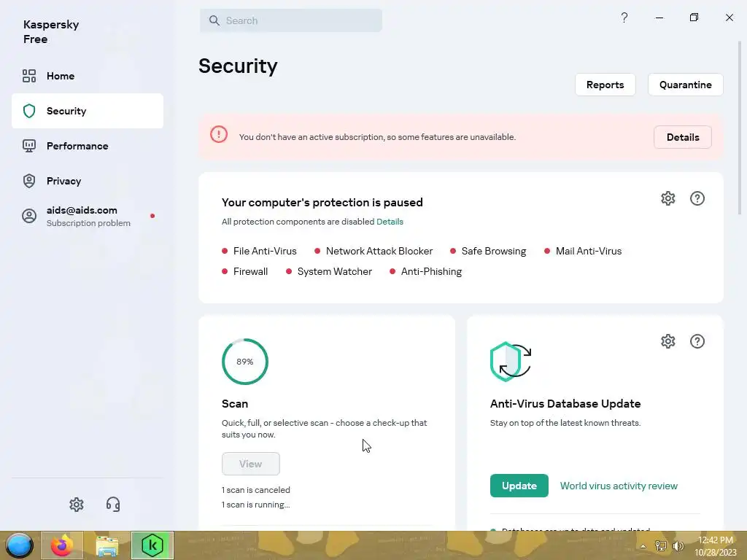Image resolution: width=747 pixels, height=560 pixels.
Task: Select Security menu item
Action: 88,111
